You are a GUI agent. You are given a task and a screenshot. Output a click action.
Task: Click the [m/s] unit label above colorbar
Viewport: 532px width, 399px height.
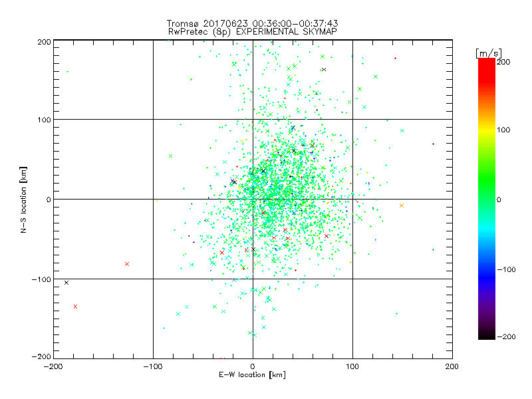click(489, 53)
